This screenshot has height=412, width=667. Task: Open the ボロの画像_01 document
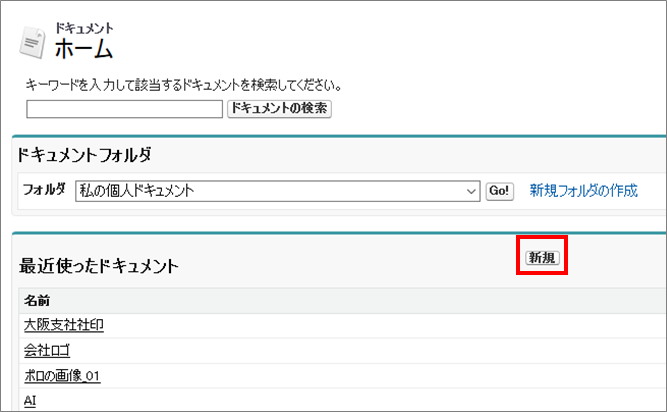point(62,375)
